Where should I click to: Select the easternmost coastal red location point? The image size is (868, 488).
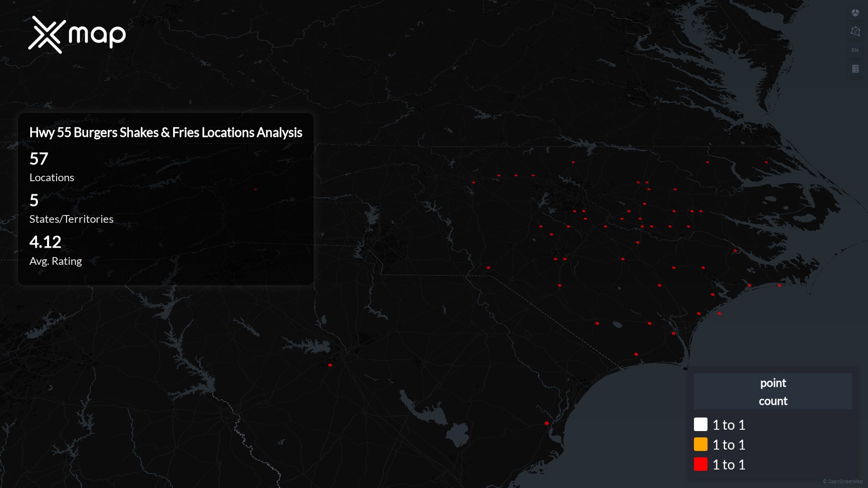click(x=779, y=286)
